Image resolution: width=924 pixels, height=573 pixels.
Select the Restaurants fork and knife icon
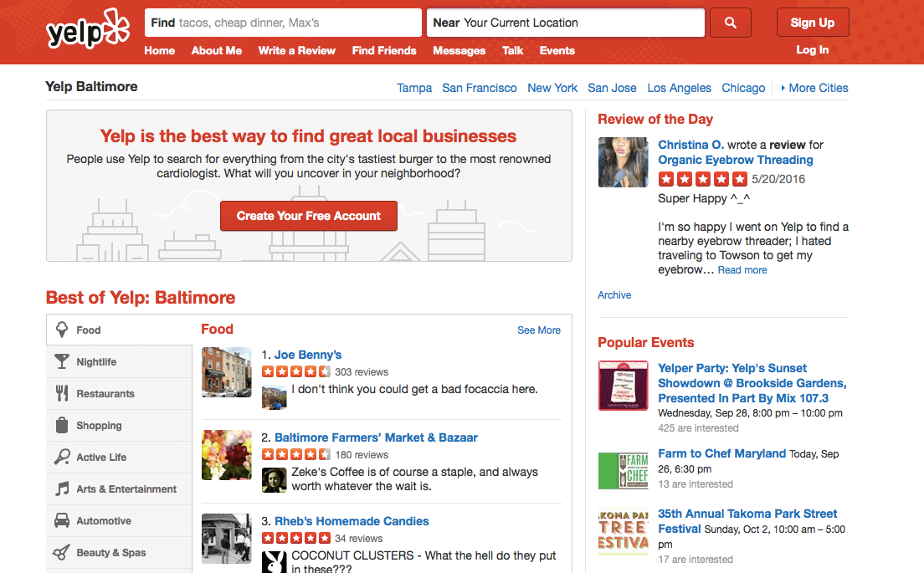click(x=62, y=393)
